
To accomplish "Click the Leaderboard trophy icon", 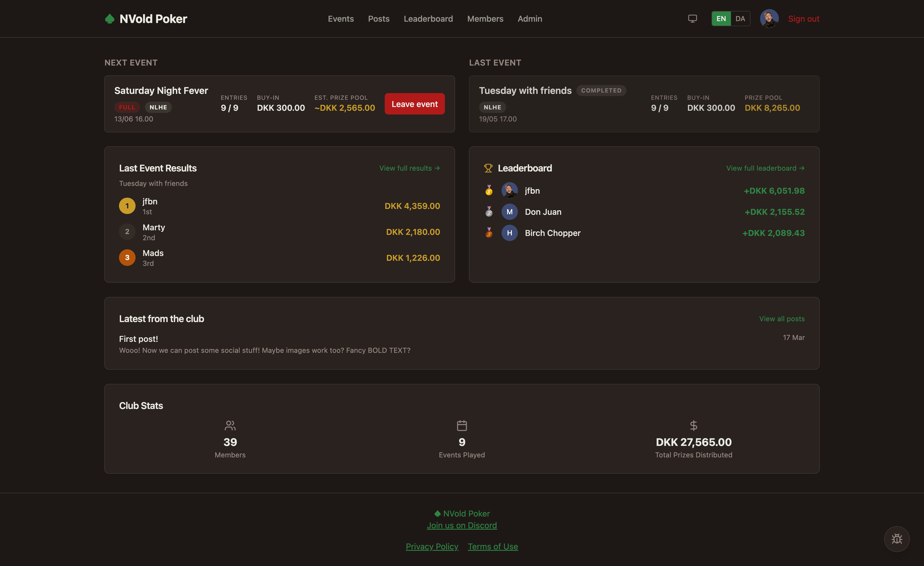I will tap(488, 168).
